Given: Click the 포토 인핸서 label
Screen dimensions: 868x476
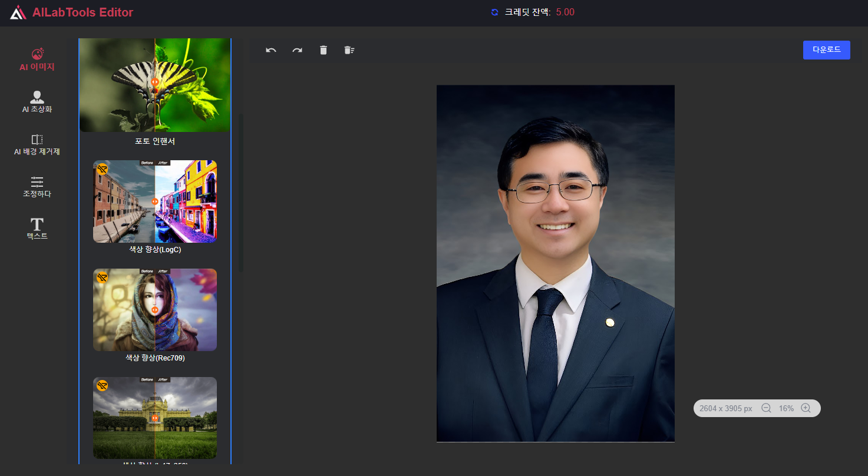Looking at the screenshot, I should [x=155, y=141].
